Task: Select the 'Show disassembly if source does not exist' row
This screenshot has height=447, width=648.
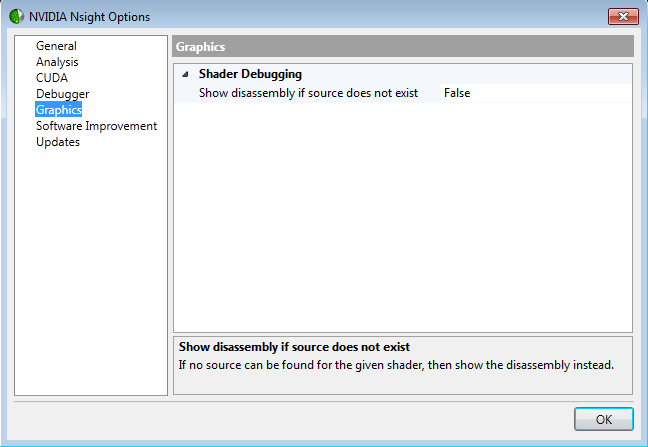Action: [x=403, y=93]
